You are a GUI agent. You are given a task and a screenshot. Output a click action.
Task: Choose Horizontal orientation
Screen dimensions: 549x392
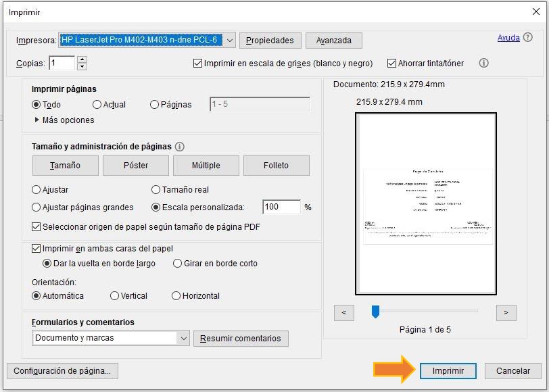[176, 296]
